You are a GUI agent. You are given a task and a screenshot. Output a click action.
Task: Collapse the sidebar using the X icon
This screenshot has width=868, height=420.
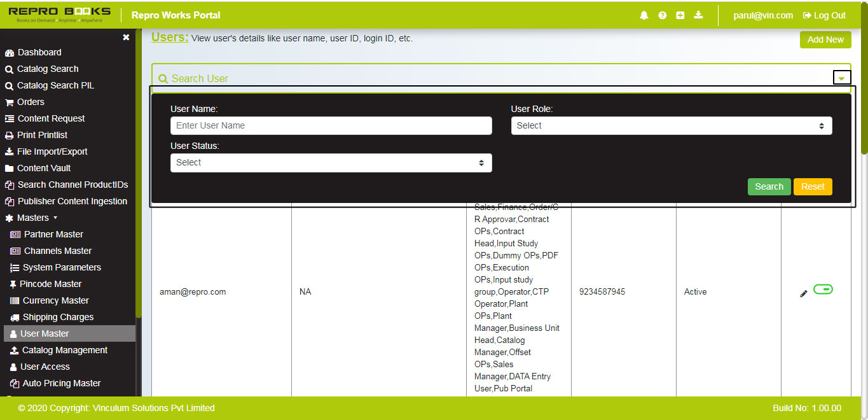tap(126, 37)
